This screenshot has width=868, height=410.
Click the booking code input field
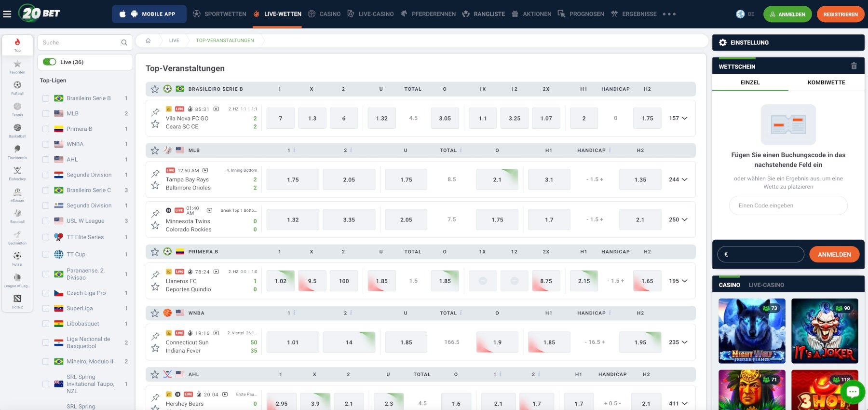coord(788,205)
